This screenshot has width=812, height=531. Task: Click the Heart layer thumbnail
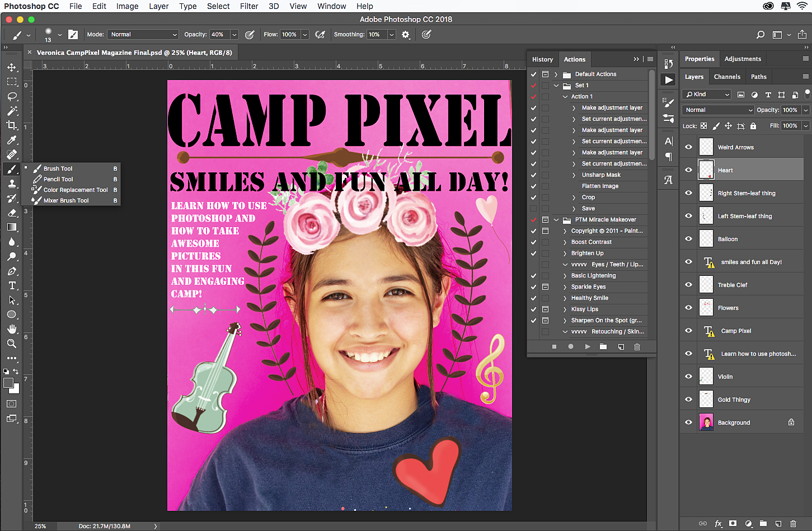(706, 170)
